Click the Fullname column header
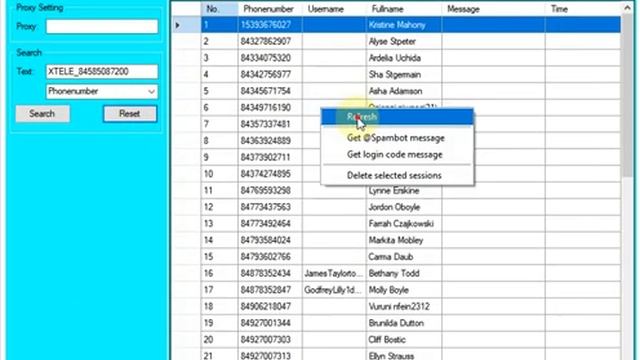This screenshot has width=640, height=360. click(404, 9)
